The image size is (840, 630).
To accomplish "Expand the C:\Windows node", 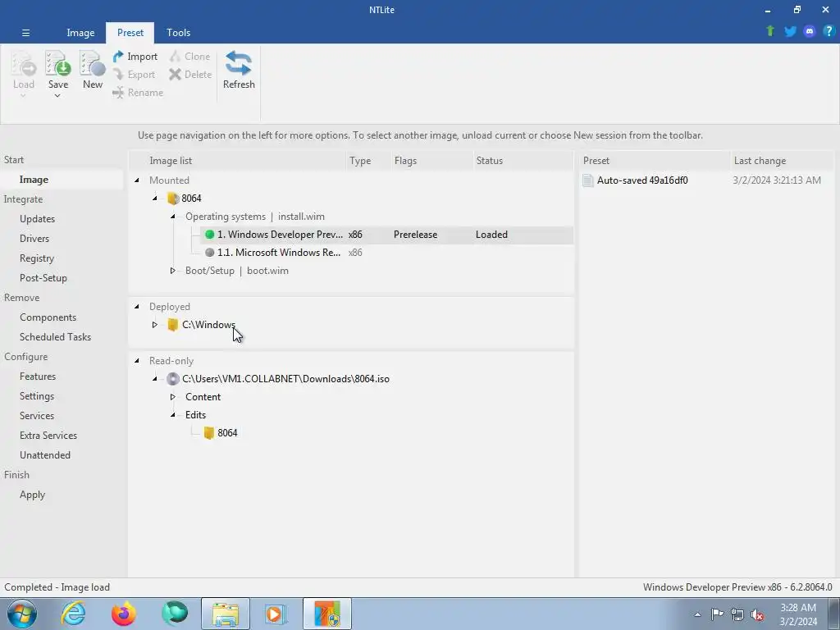I will pos(155,325).
